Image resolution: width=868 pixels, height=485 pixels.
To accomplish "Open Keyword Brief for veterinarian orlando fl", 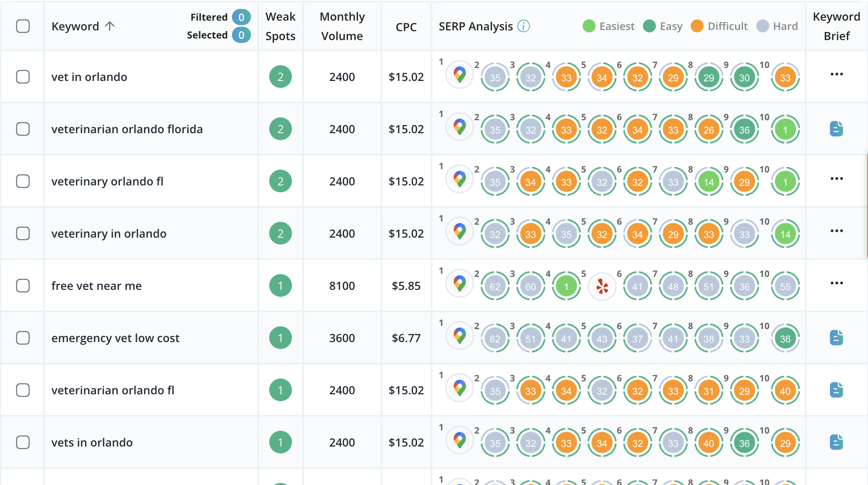I will tap(836, 390).
